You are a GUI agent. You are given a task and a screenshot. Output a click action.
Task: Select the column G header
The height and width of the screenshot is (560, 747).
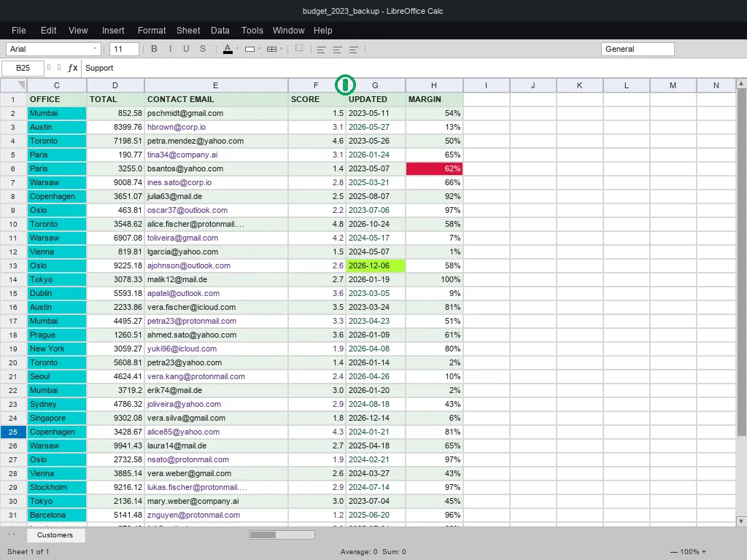(376, 85)
